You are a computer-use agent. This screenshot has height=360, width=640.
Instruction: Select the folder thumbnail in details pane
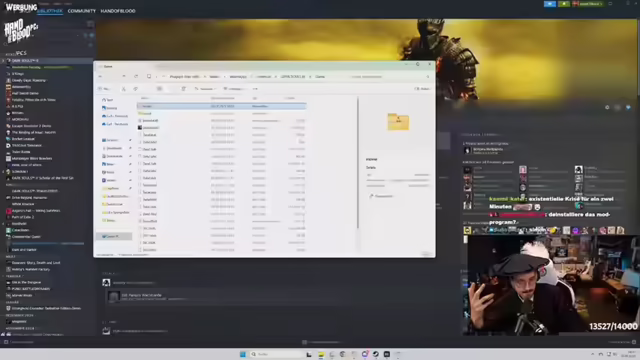[x=398, y=122]
